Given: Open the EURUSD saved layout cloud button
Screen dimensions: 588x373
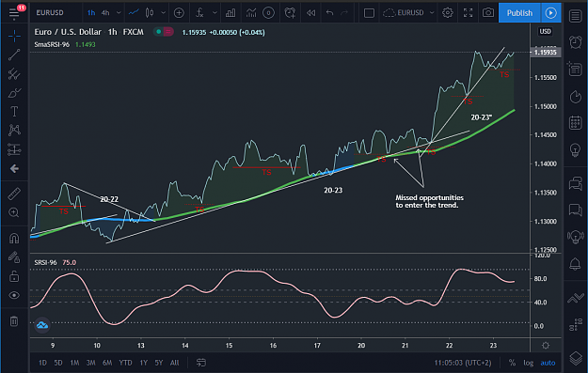Looking at the screenshot, I should 404,13.
